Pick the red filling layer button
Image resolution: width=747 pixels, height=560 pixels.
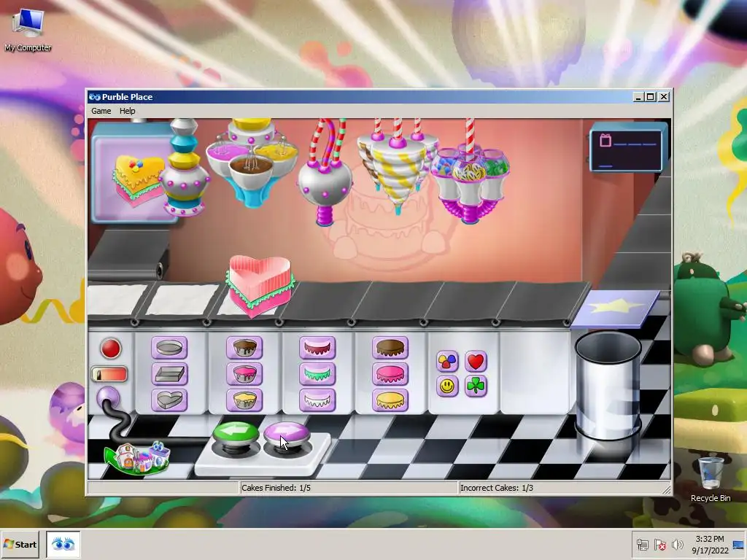pyautogui.click(x=317, y=348)
